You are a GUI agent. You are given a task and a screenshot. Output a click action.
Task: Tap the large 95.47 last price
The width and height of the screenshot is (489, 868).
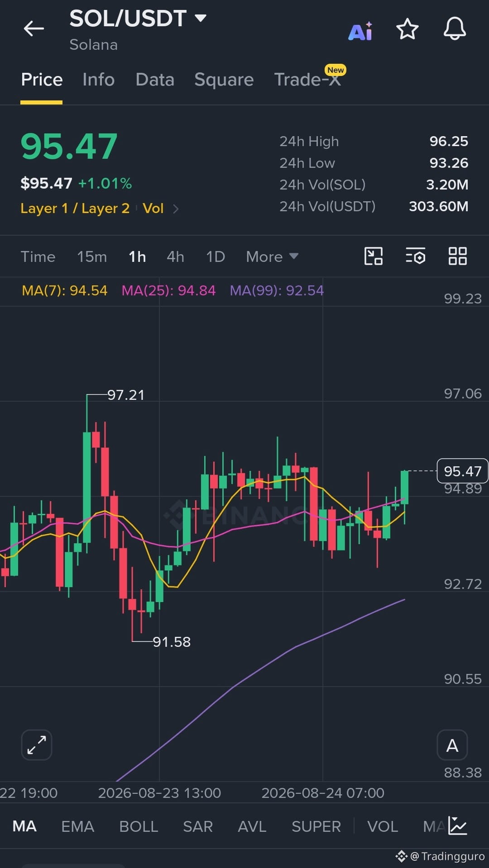pyautogui.click(x=69, y=147)
